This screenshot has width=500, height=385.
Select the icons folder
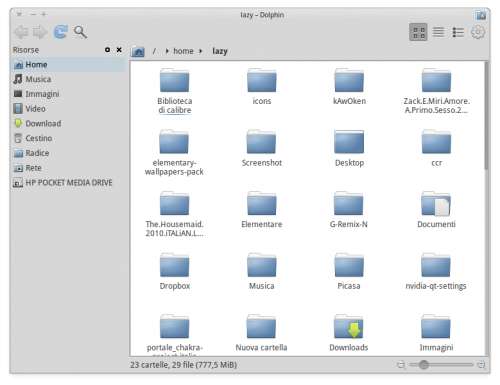coord(262,87)
